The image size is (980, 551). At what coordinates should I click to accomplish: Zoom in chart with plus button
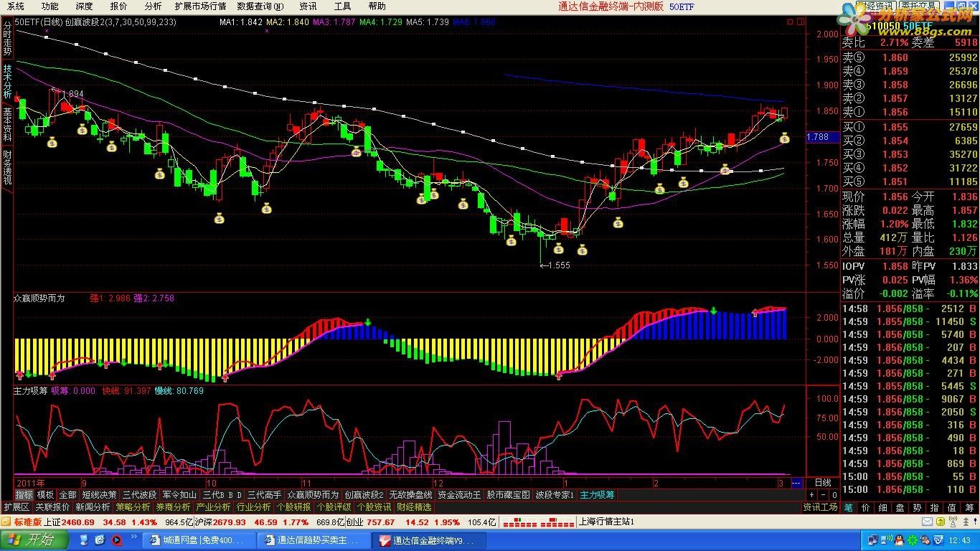(x=812, y=495)
